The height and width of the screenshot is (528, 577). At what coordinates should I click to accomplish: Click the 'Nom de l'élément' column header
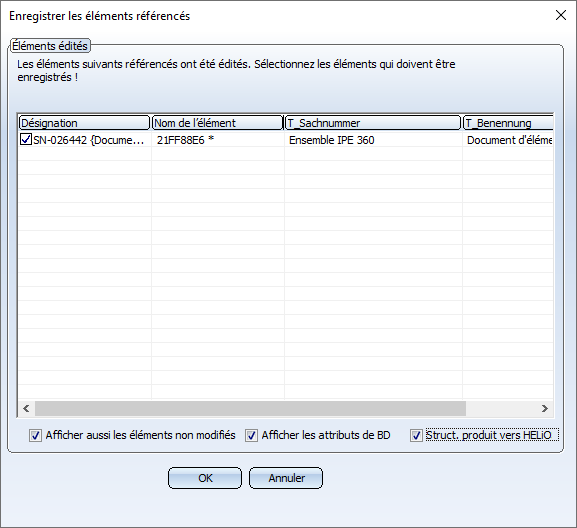(x=217, y=123)
